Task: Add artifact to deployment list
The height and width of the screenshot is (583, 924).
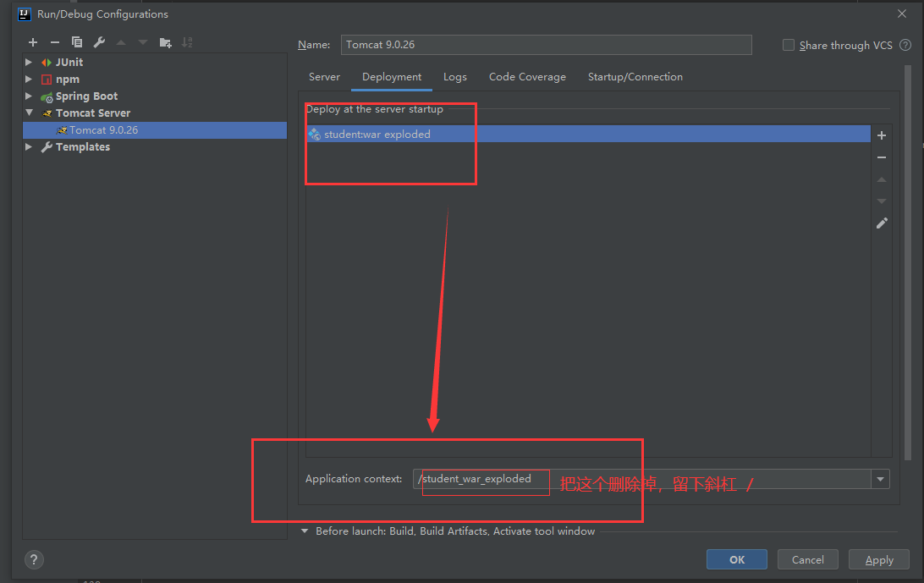Action: [882, 135]
